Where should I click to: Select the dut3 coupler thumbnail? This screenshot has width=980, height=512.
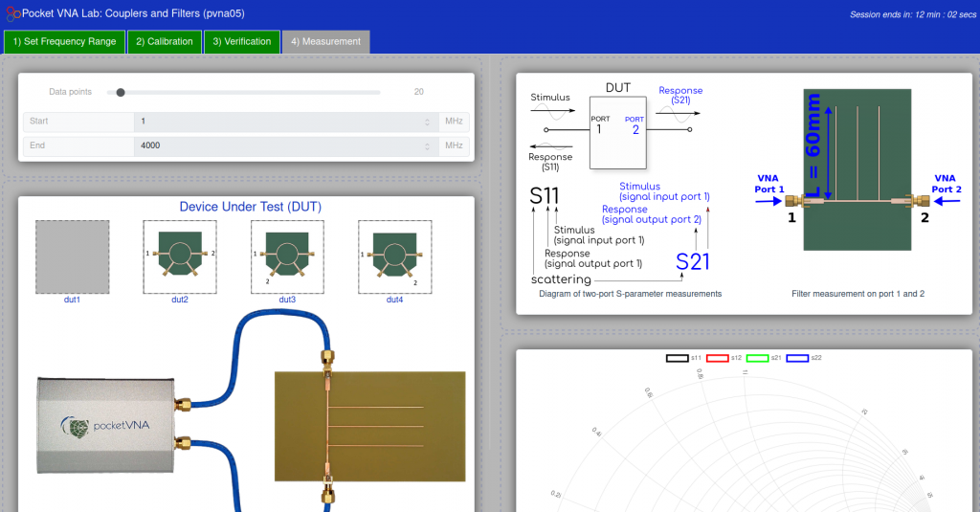click(287, 256)
